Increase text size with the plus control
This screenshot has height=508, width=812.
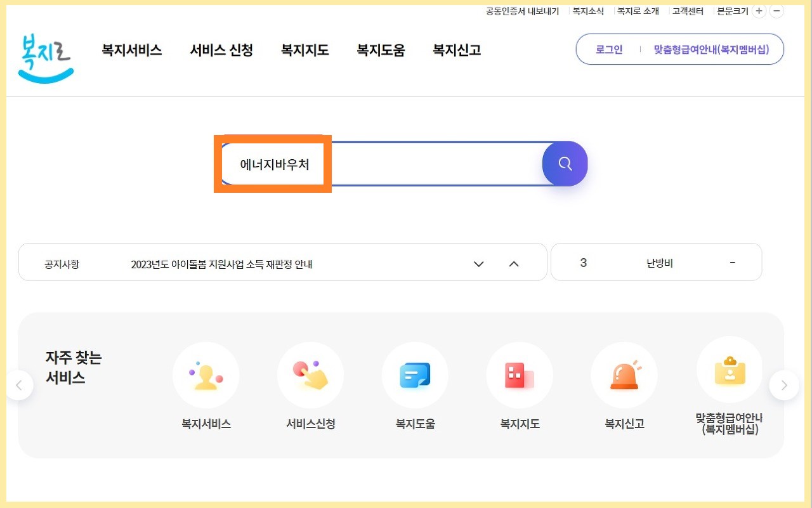[x=759, y=11]
